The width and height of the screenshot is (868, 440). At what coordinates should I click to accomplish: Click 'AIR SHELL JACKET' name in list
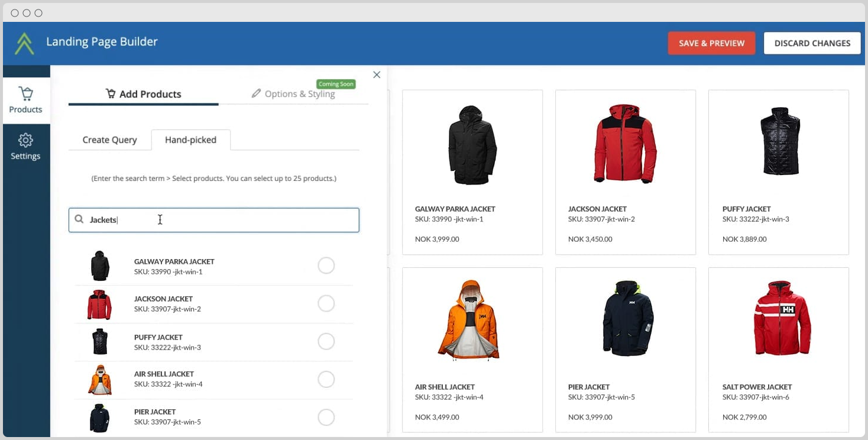click(164, 374)
